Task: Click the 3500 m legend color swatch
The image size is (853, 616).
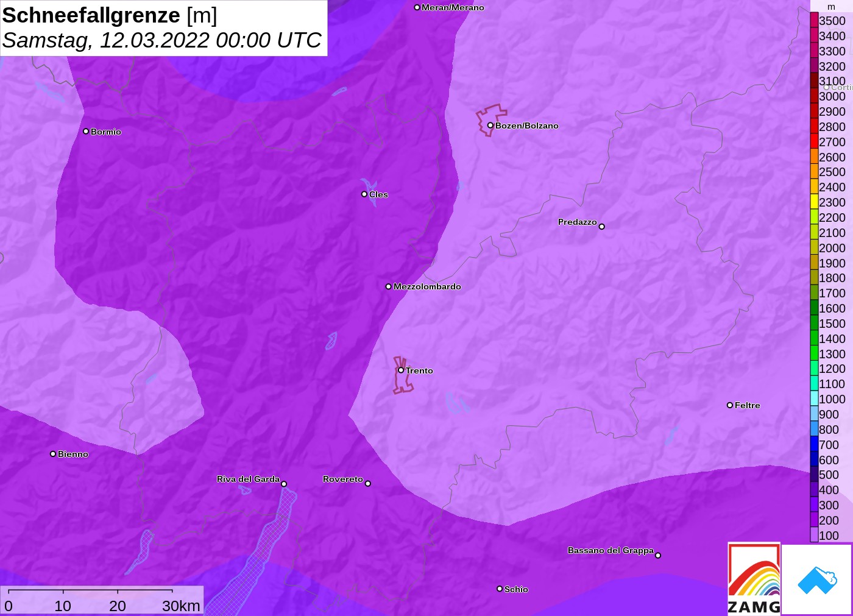Action: [814, 20]
